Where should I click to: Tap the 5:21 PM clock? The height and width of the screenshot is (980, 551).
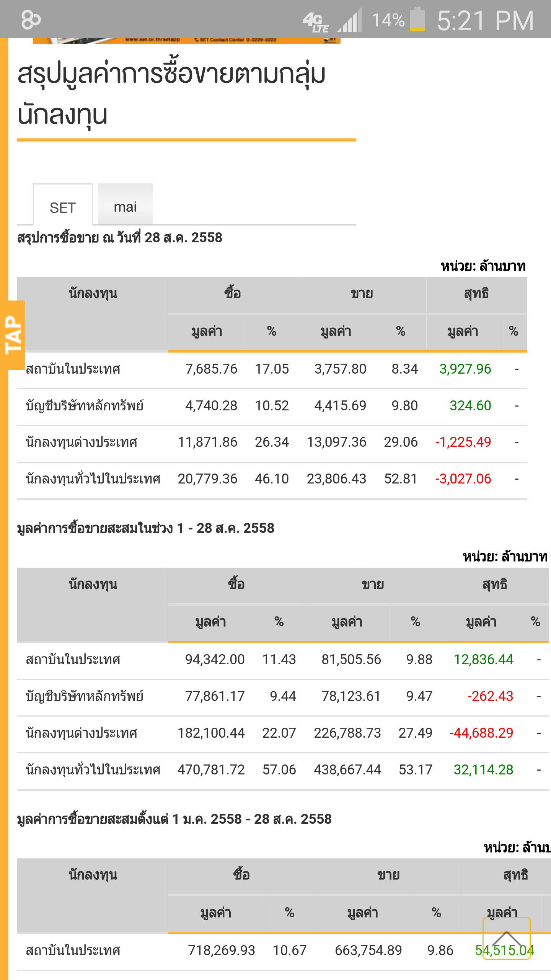pyautogui.click(x=485, y=21)
